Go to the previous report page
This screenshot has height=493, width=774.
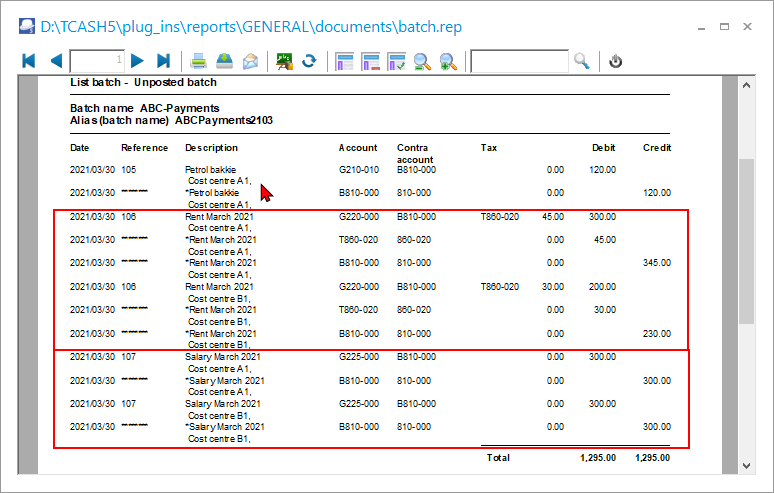coord(55,62)
